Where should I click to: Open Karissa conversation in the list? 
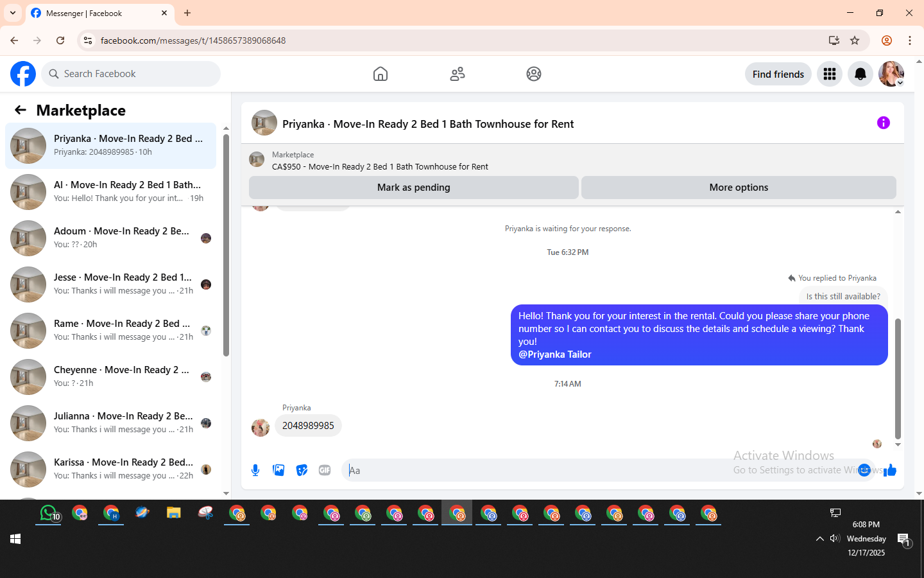click(111, 469)
